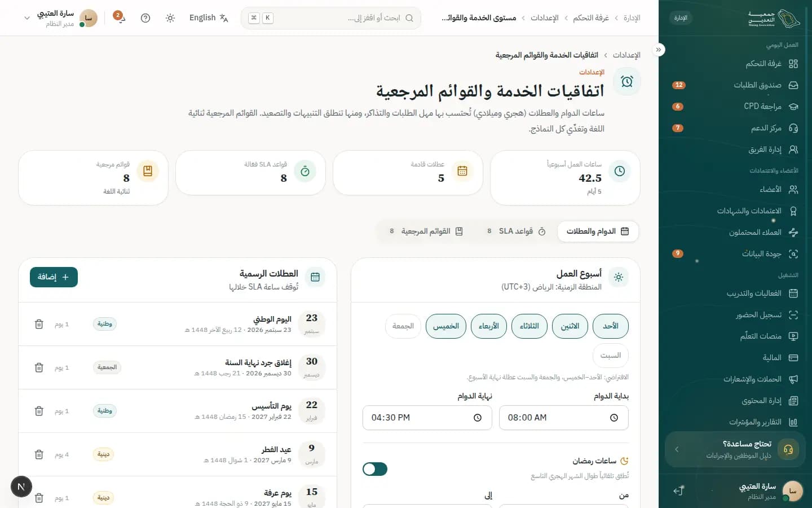Delete the عيد الفطر holiday

[39, 454]
